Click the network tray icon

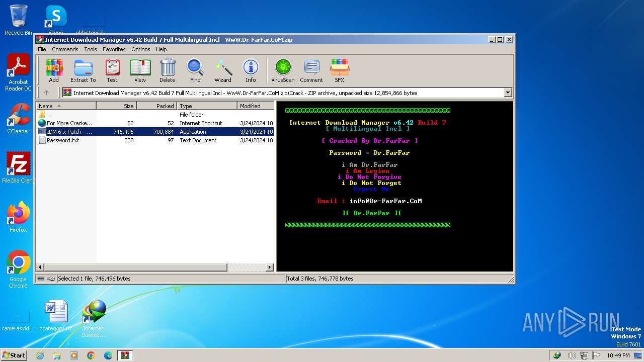(584, 355)
